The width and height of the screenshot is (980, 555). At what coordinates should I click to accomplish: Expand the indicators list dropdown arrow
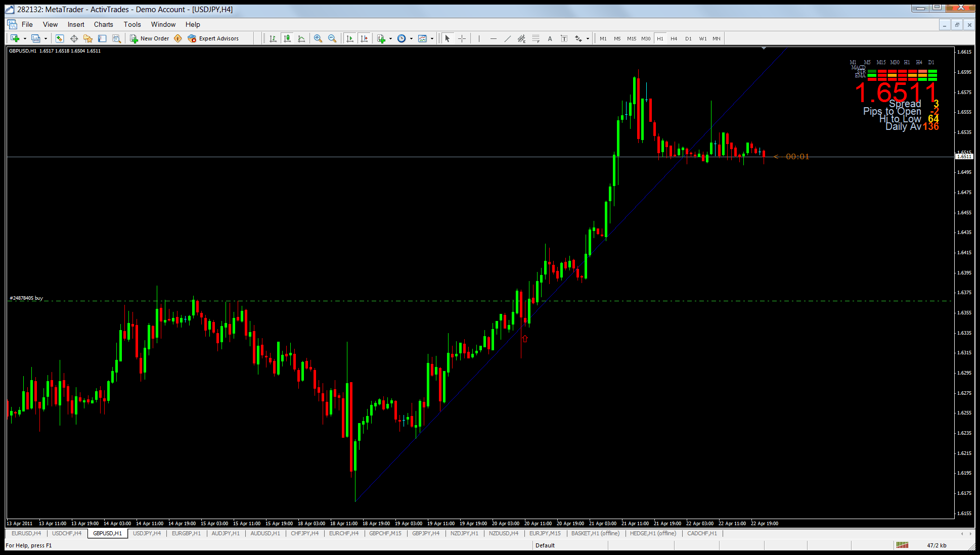pos(390,38)
